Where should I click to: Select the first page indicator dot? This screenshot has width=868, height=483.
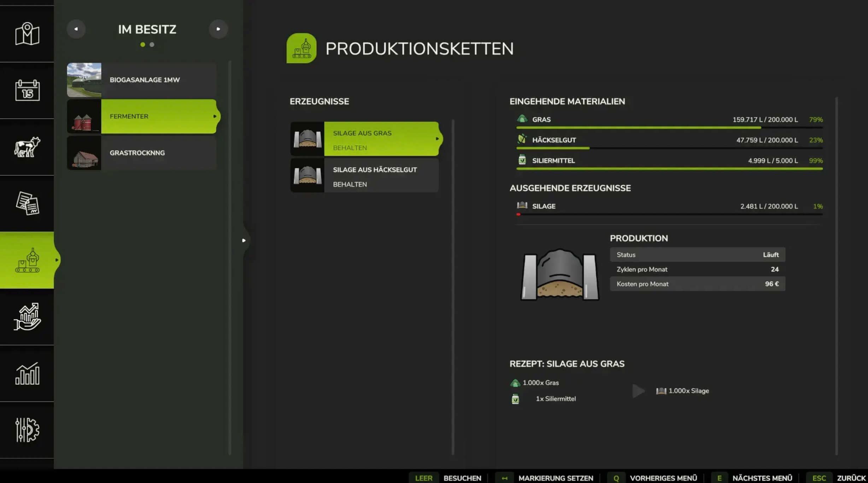pos(143,45)
